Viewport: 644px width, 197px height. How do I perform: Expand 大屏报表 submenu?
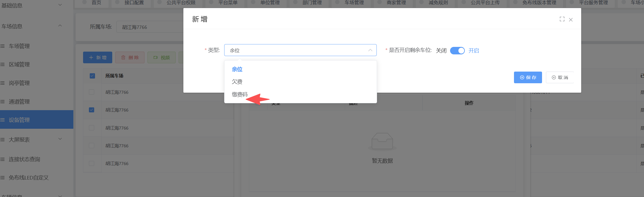pyautogui.click(x=37, y=140)
